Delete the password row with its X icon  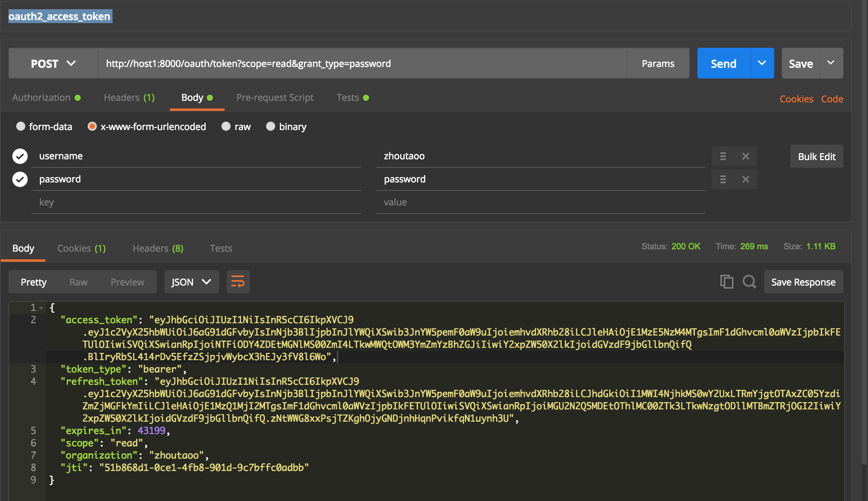[745, 179]
